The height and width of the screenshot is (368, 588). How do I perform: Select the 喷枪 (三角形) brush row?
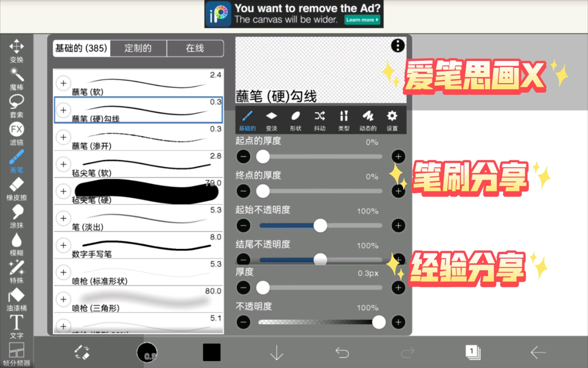(138, 299)
